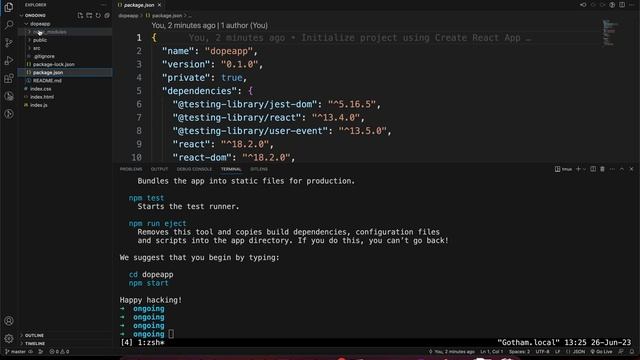Screen dimensions: 640x360
Task: Open errors and warnings count in status bar
Action: click(59, 352)
